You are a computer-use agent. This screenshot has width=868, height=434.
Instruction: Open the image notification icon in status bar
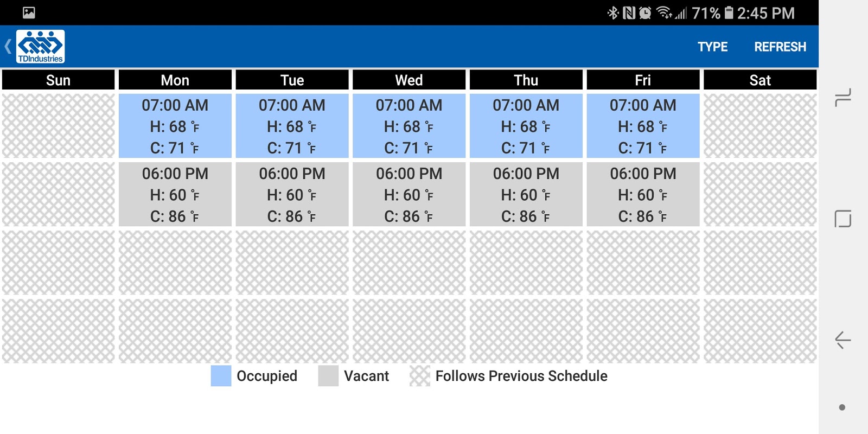(x=29, y=12)
